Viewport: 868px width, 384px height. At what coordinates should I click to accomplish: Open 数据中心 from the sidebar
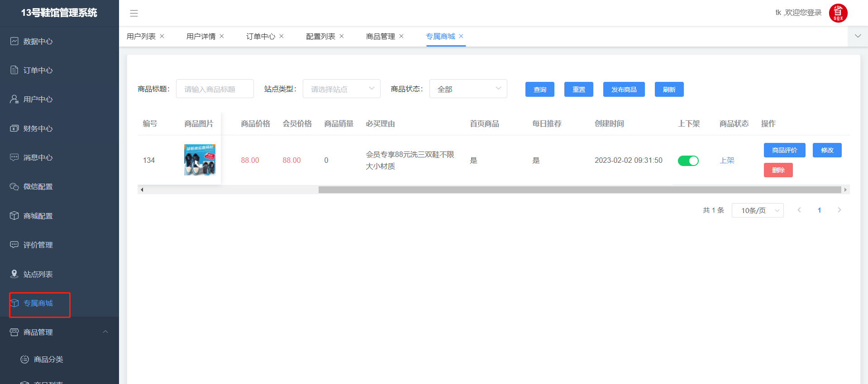[38, 41]
